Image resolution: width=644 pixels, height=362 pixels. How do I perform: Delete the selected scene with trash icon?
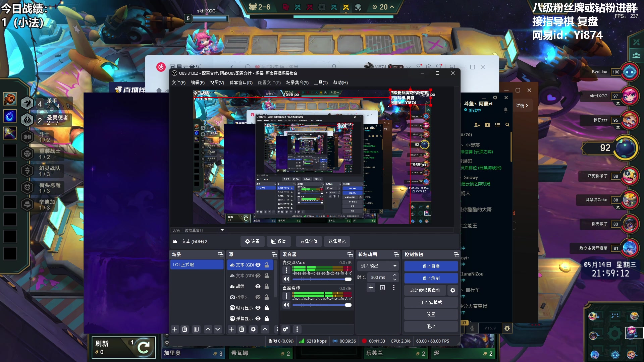click(184, 329)
